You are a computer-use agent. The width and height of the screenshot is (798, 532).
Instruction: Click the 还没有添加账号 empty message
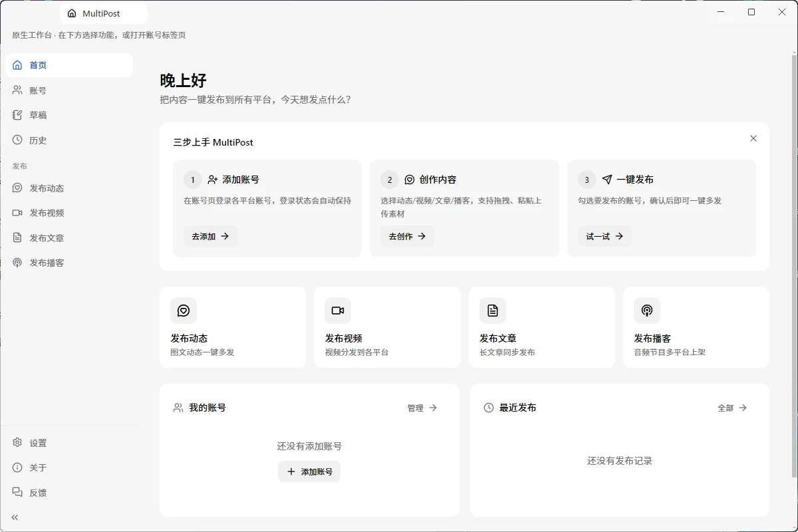click(x=309, y=446)
